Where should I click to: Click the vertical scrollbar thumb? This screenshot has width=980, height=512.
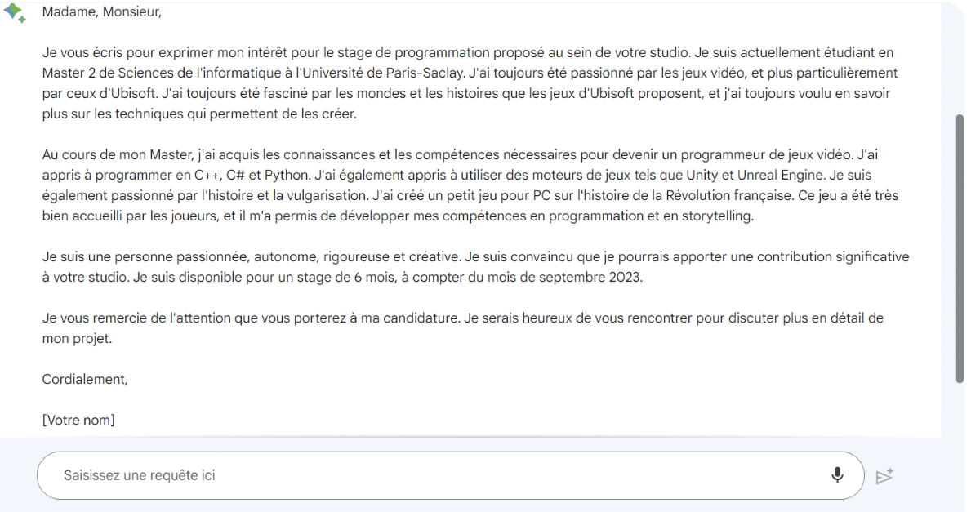click(960, 248)
